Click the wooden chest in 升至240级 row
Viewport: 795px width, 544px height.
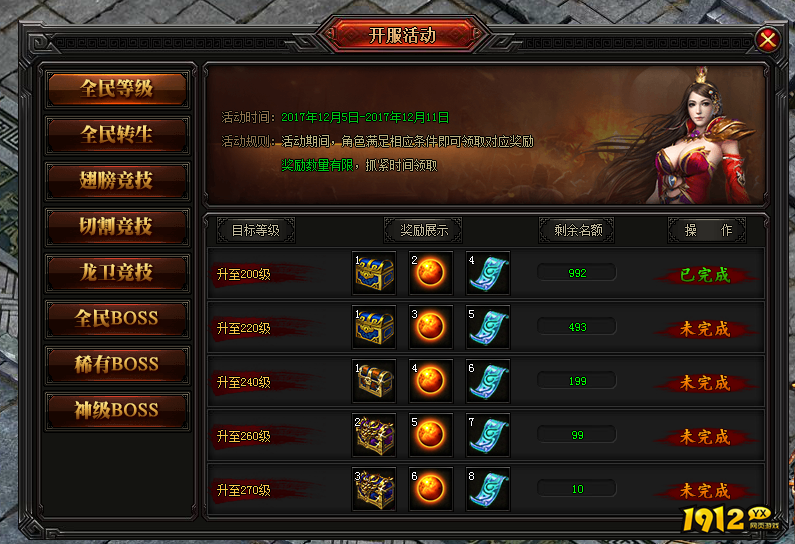click(x=374, y=381)
